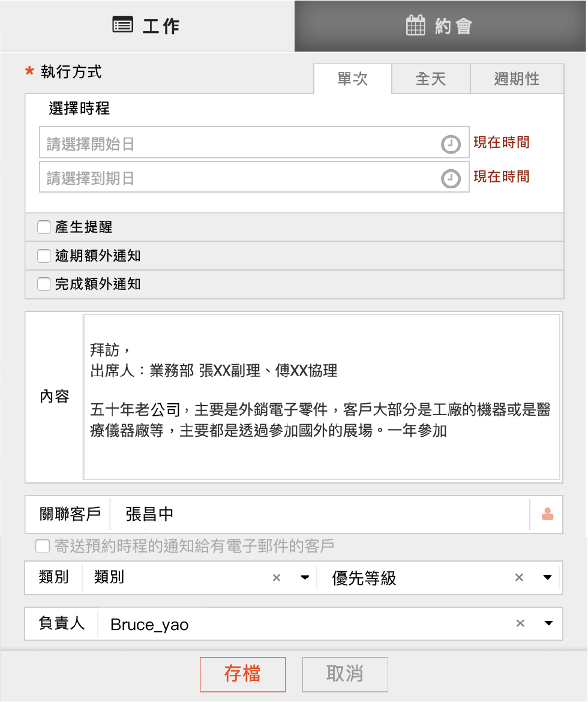Click the clock icon in due date field
This screenshot has height=702, width=588.
(451, 179)
